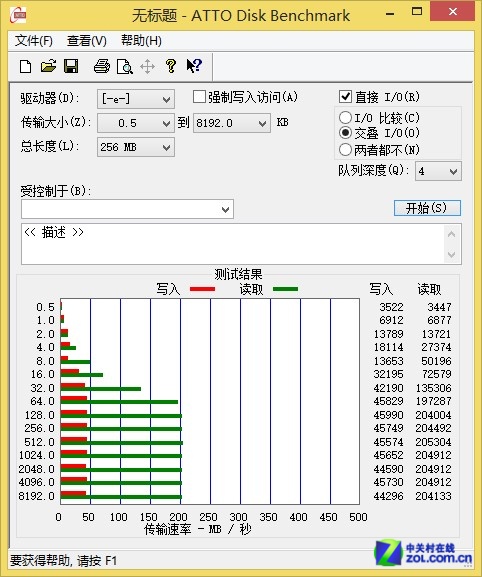Screen dimensions: 482x577
Task: Click the Start (开始) button
Action: (427, 208)
